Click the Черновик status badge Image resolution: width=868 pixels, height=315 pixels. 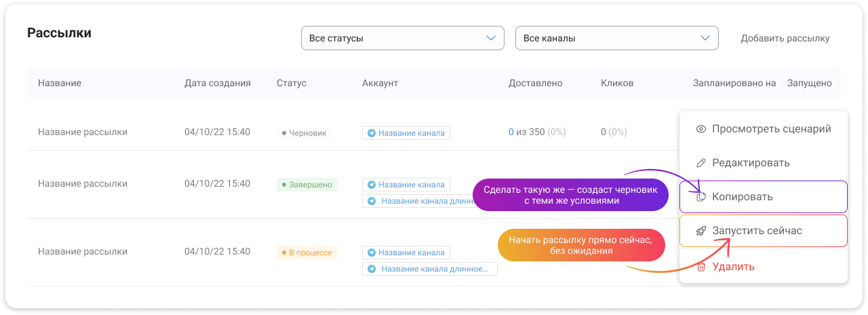coord(304,133)
